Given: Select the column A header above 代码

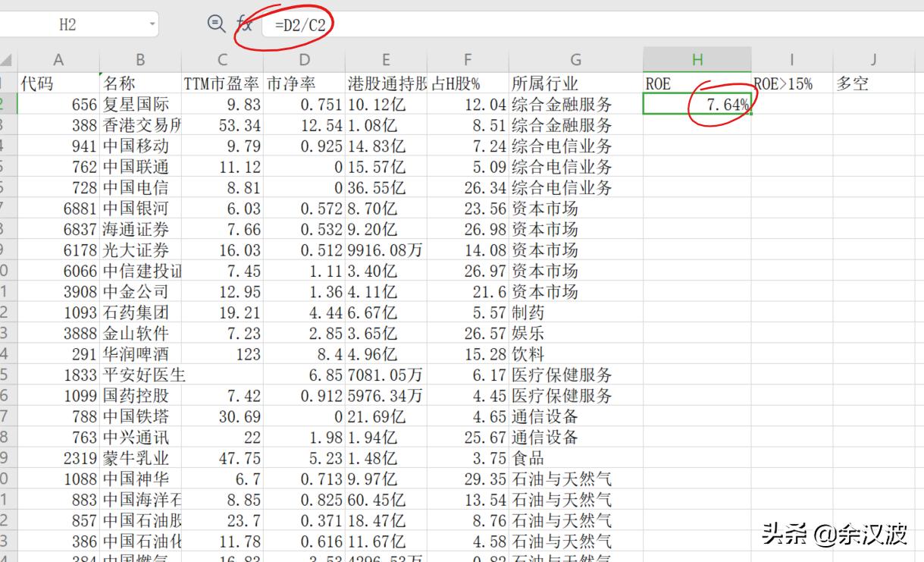Looking at the screenshot, I should (58, 58).
